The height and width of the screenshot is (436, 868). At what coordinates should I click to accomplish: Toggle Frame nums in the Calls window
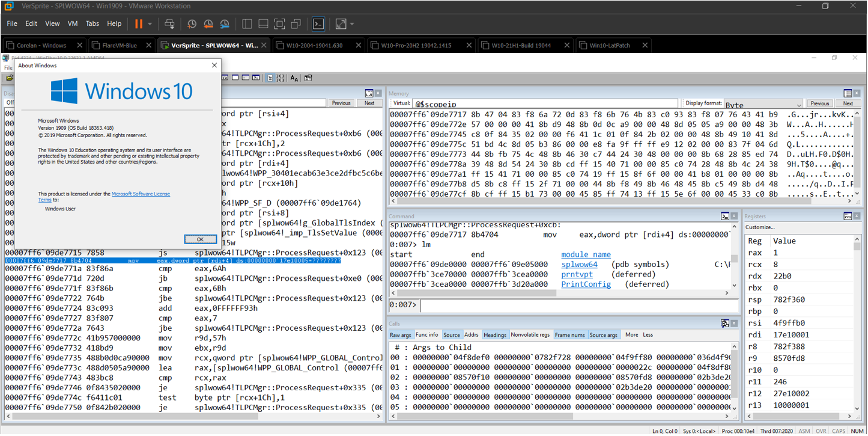coord(570,335)
